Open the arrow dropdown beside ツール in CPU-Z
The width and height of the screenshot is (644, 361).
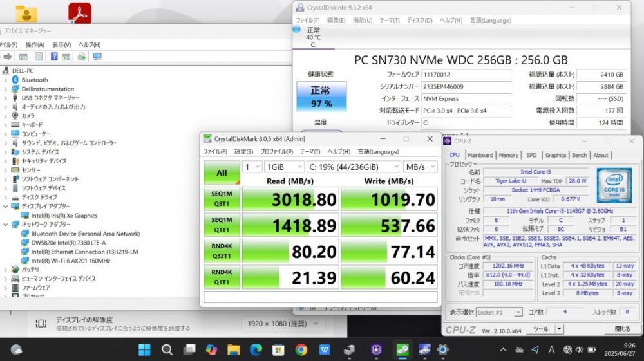[559, 329]
